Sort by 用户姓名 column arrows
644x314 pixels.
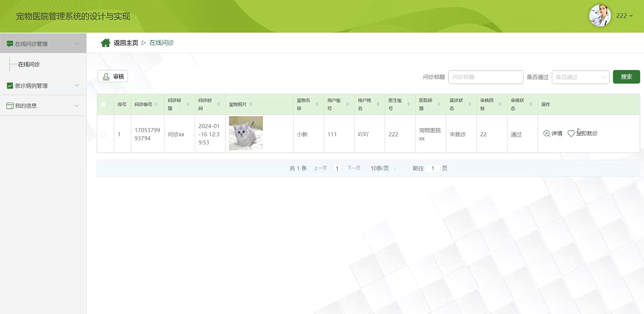pyautogui.click(x=378, y=104)
